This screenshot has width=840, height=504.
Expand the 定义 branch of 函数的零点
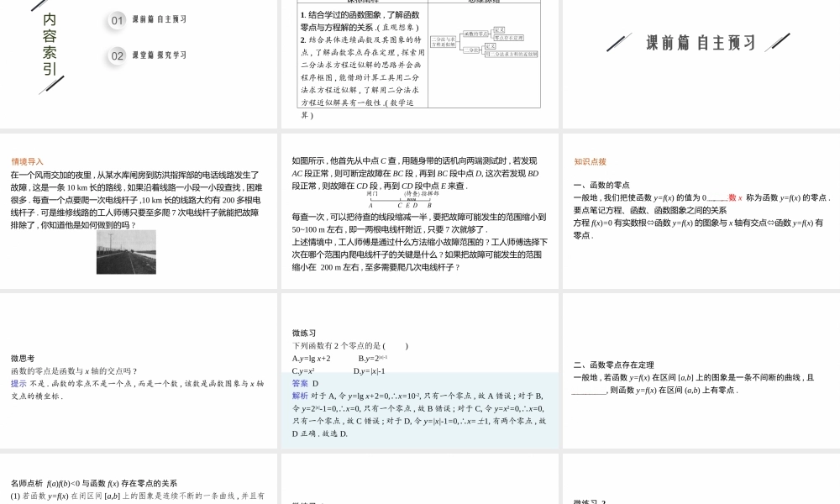[x=499, y=29]
